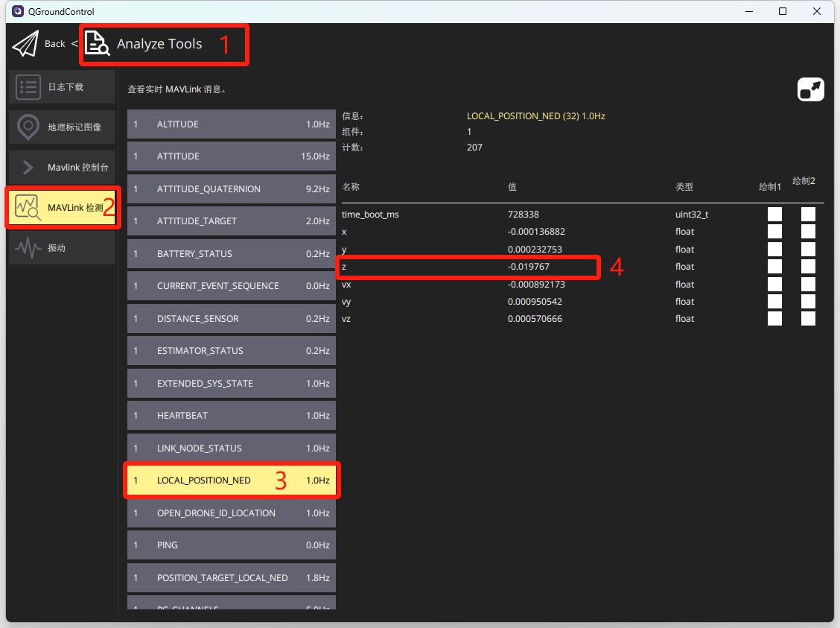Check 绘制2 box for vy field
The image size is (840, 628).
pos(809,301)
